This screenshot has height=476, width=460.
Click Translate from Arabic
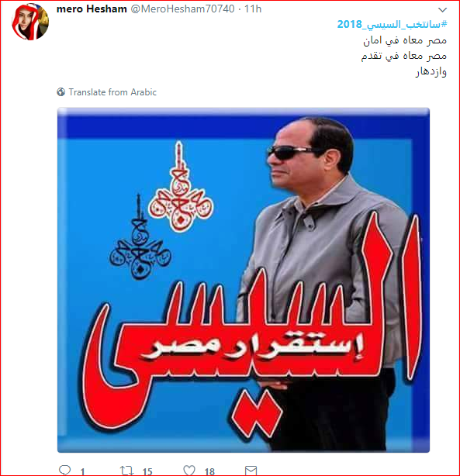point(112,92)
